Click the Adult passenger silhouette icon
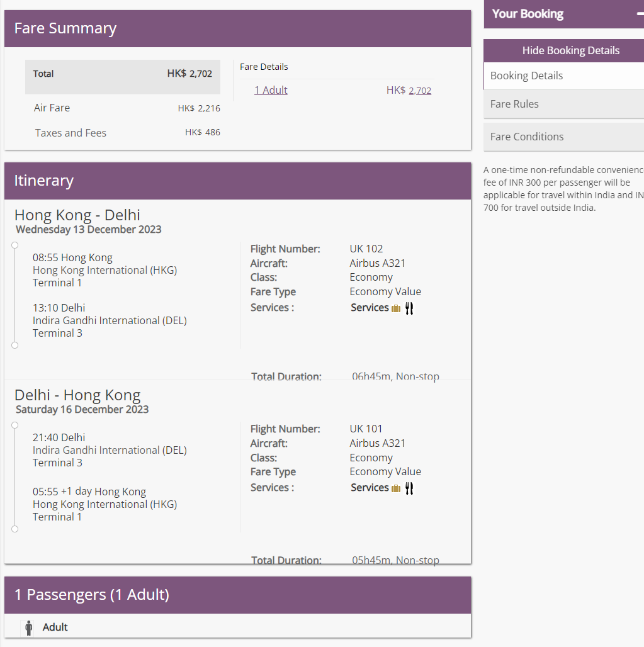 click(x=28, y=627)
